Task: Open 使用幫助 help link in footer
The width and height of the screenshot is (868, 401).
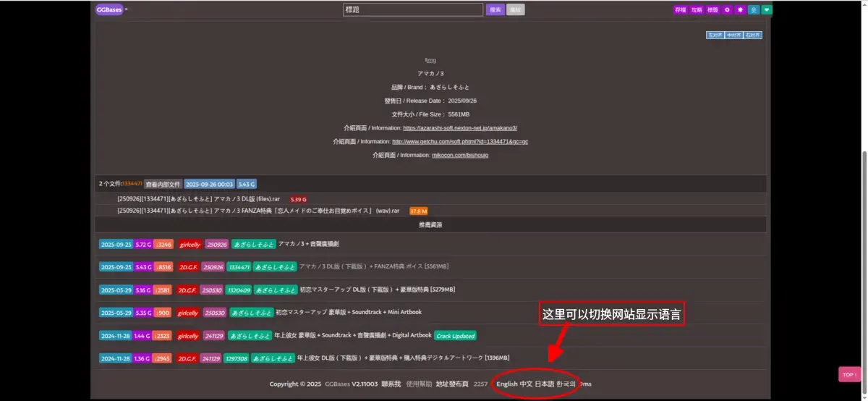Action: pyautogui.click(x=418, y=384)
